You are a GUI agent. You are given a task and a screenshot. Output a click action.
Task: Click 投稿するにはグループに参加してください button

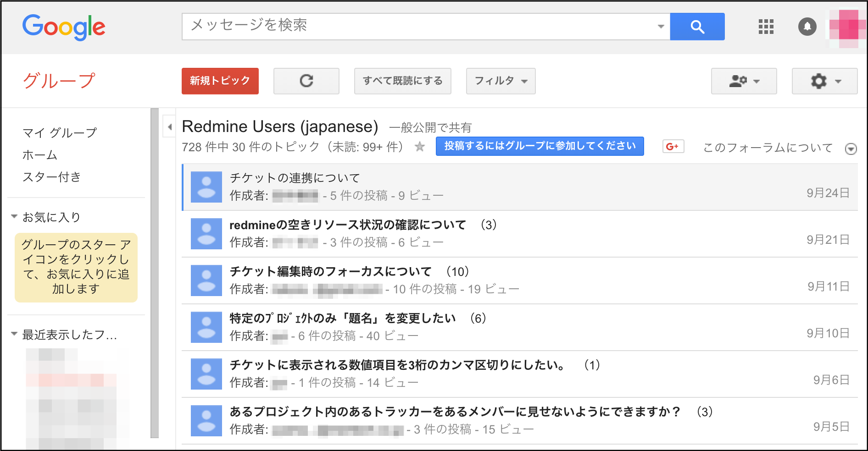(x=540, y=146)
